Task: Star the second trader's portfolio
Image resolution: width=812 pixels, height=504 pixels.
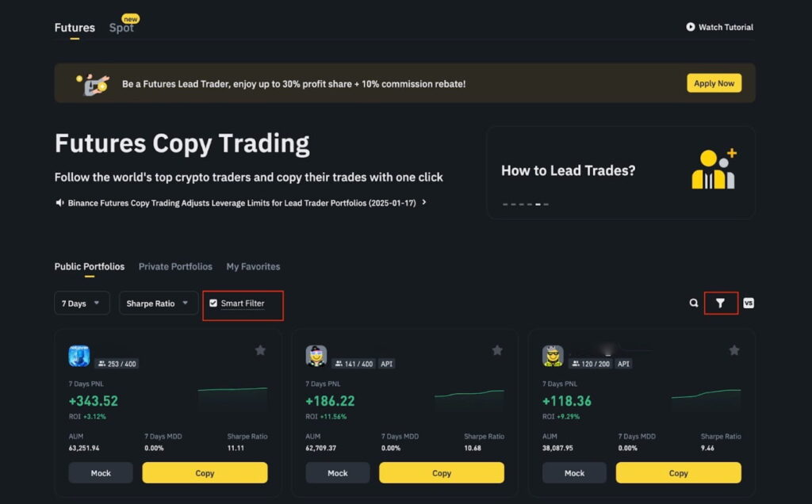Action: (x=497, y=349)
